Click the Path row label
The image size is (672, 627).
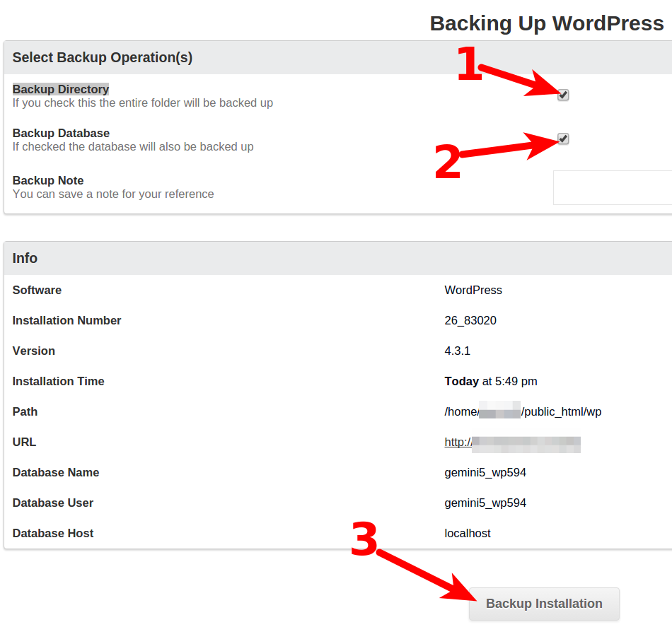(25, 411)
